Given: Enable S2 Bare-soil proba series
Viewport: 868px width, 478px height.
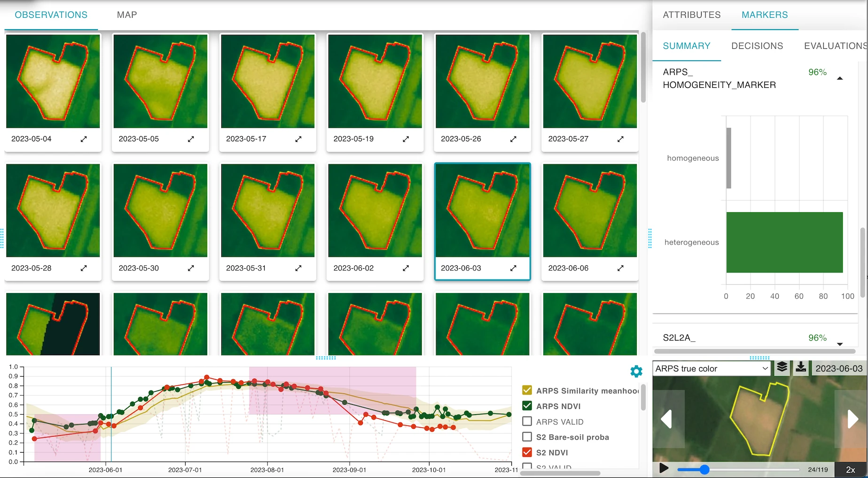Looking at the screenshot, I should (527, 437).
